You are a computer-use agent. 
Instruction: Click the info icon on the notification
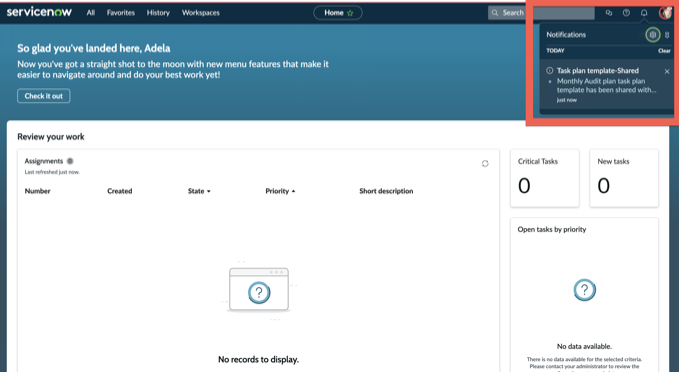click(x=550, y=71)
